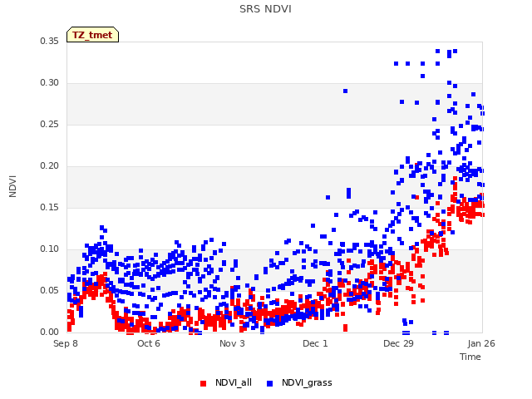Click the 0.05 y-axis tick label

pos(50,291)
